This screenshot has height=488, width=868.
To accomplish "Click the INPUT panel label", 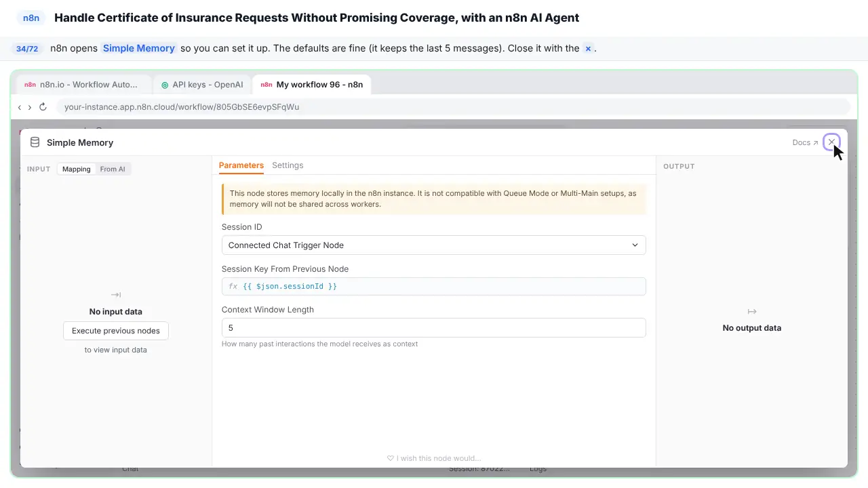I will 39,169.
